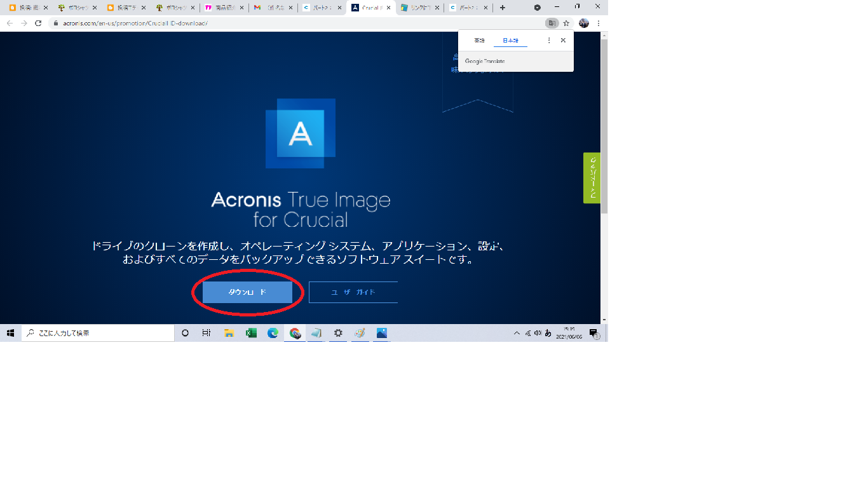Click the Google Translate label text
Viewport: 868px width, 488px height.
485,61
